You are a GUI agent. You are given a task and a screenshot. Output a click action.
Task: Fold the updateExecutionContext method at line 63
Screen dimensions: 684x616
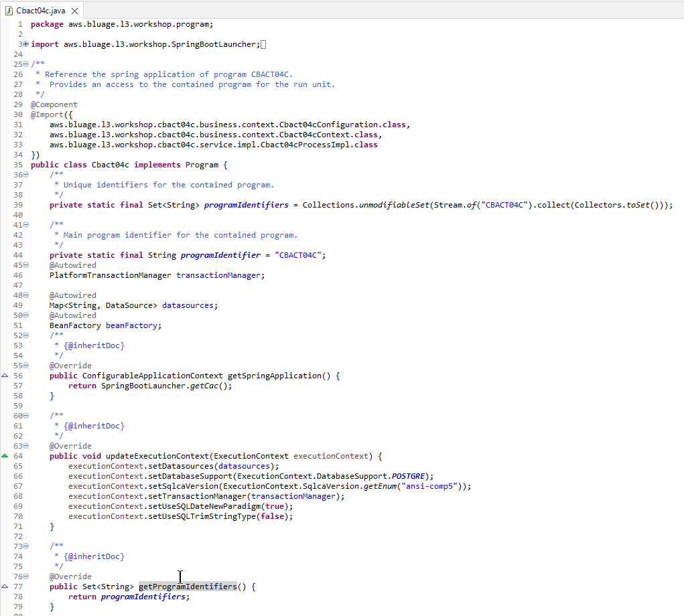tap(25, 446)
